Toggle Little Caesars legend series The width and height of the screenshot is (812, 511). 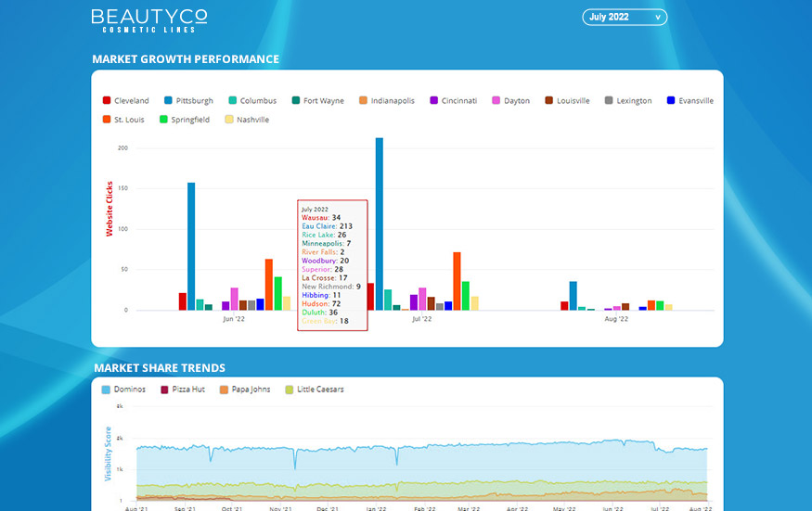[314, 390]
